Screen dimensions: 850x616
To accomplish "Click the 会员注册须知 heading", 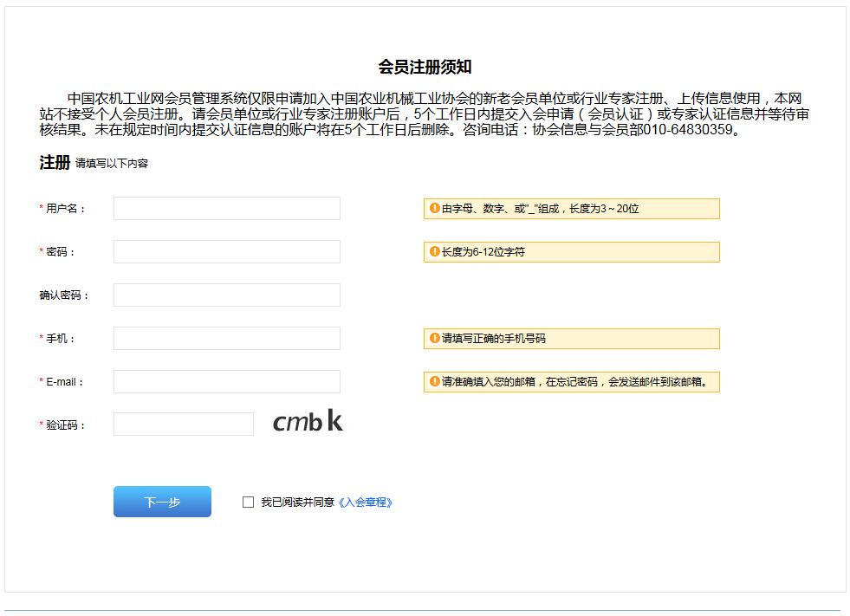I will pos(425,68).
